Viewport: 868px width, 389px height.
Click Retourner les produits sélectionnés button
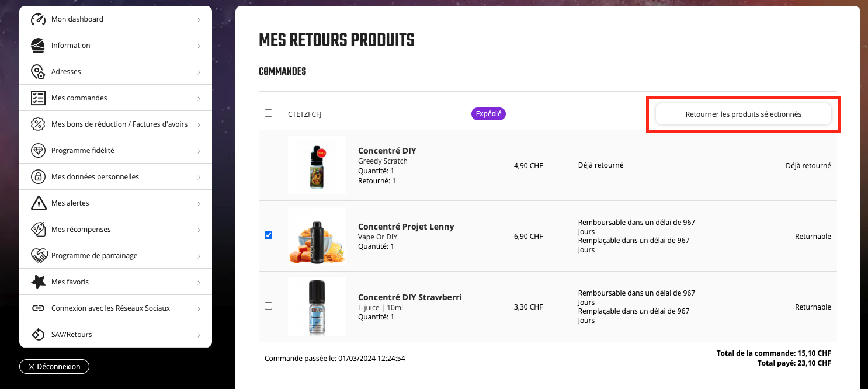point(744,114)
